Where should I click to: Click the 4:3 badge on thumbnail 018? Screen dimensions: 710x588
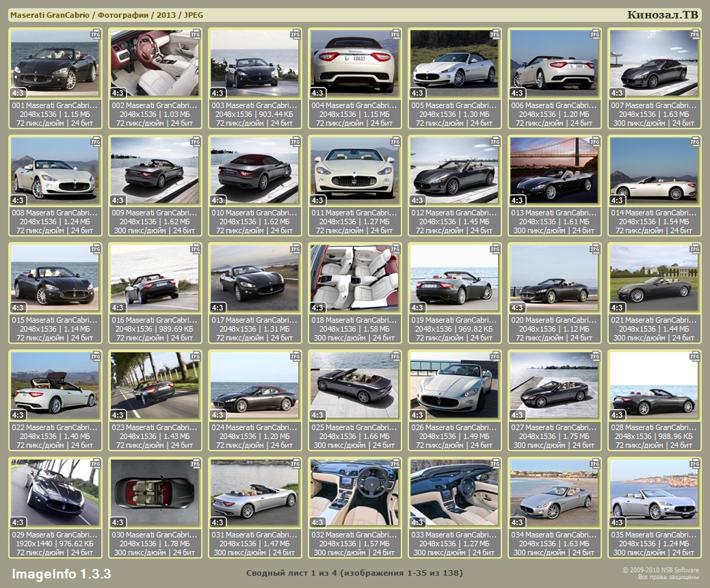tap(317, 308)
